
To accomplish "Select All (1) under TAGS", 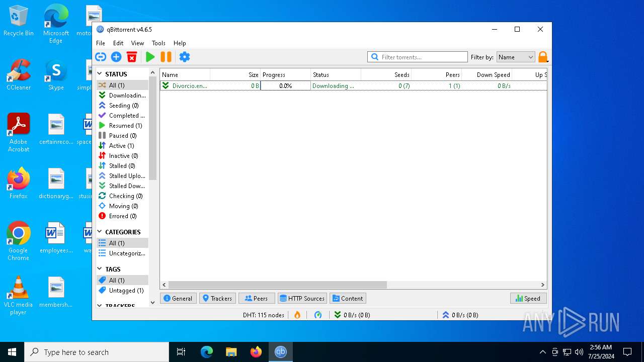I will click(122, 280).
